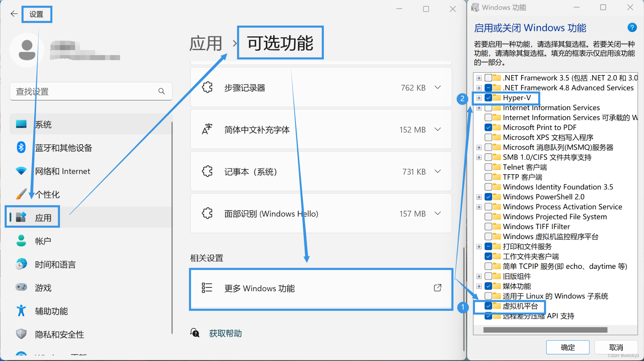Click the 个性化 paintbrush icon
Image resolution: width=644 pixels, height=361 pixels.
(21, 194)
